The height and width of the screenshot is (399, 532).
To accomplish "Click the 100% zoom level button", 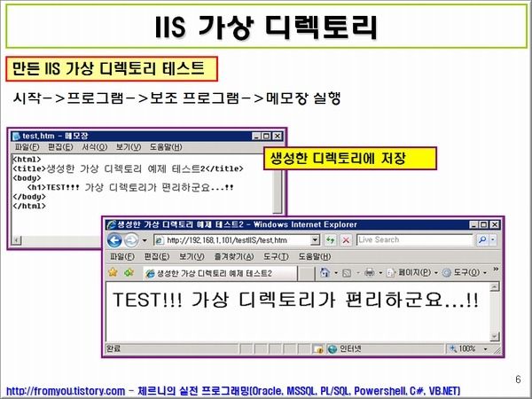I will click(463, 348).
